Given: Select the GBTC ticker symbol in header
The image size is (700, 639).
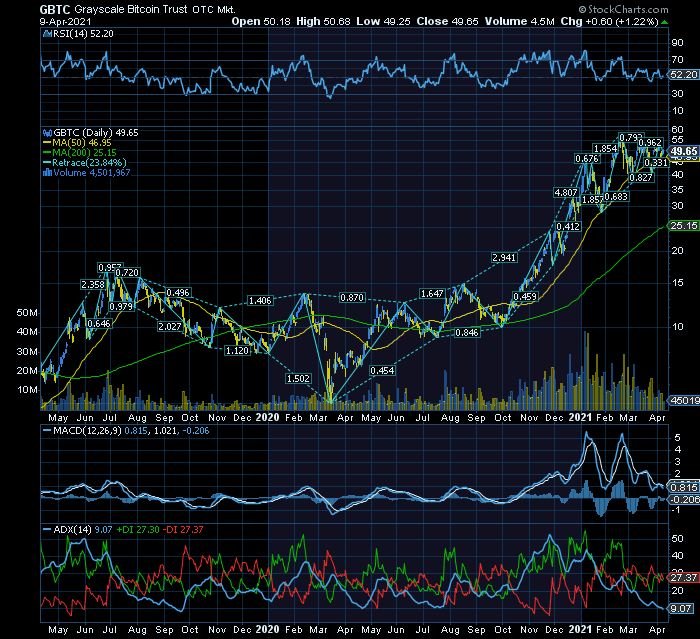Looking at the screenshot, I should (x=55, y=9).
